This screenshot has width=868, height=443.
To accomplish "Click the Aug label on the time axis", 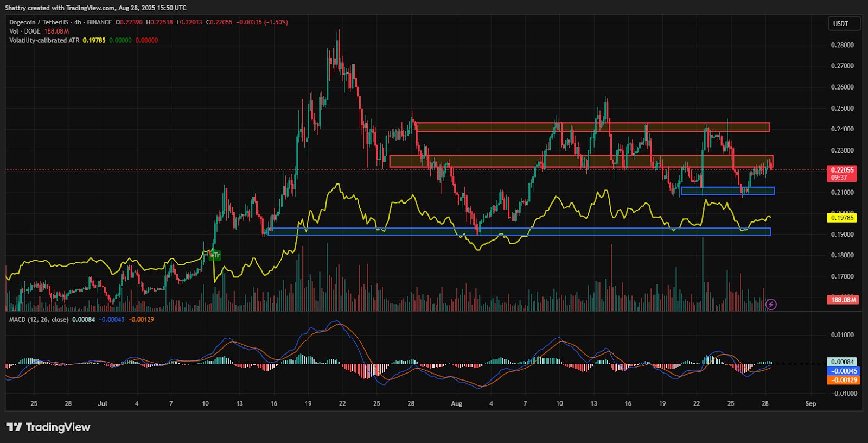I will [x=457, y=403].
